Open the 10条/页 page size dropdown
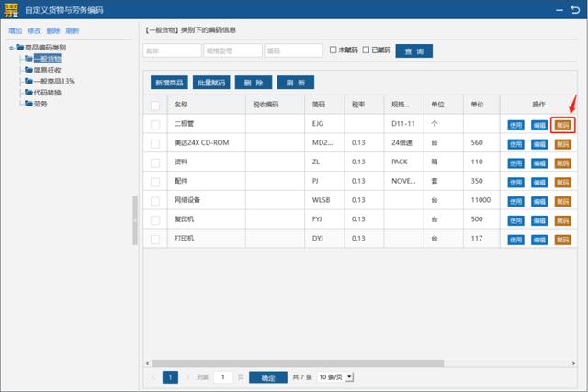Image resolution: width=588 pixels, height=392 pixels. [350, 376]
